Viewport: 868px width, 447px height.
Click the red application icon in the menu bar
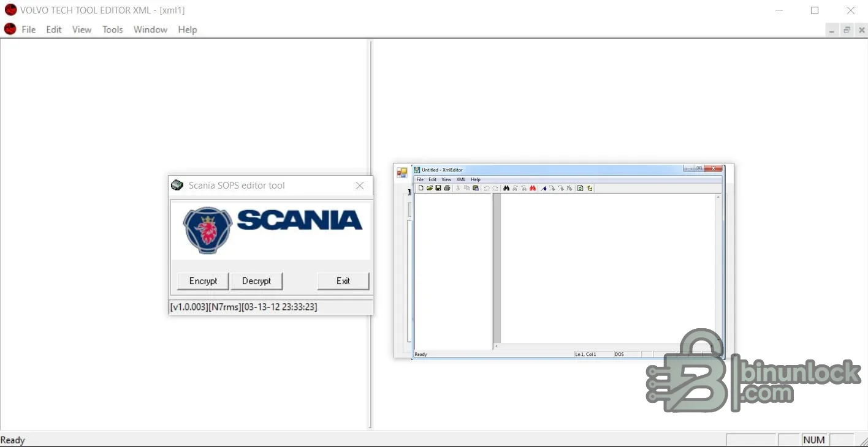(x=10, y=29)
